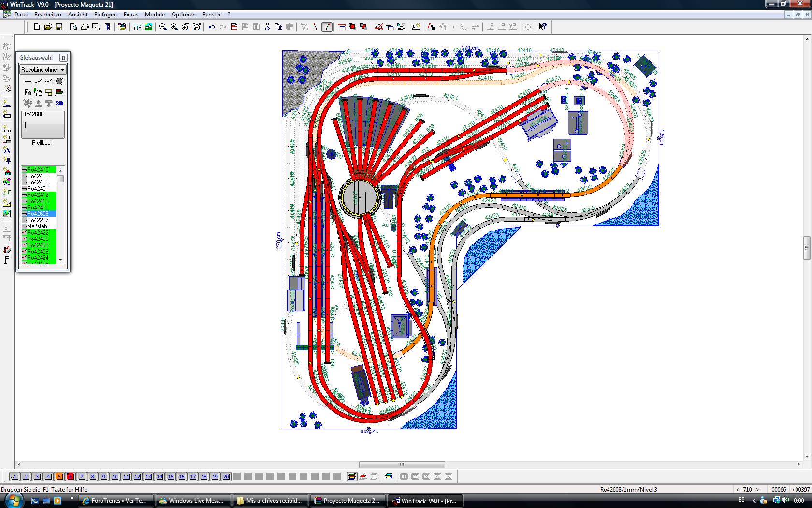Open the context help arrow icon
Viewport: 812px width, 508px height.
point(543,27)
